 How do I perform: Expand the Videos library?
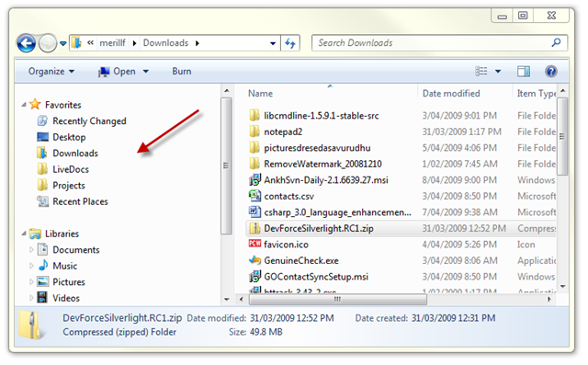pos(31,298)
